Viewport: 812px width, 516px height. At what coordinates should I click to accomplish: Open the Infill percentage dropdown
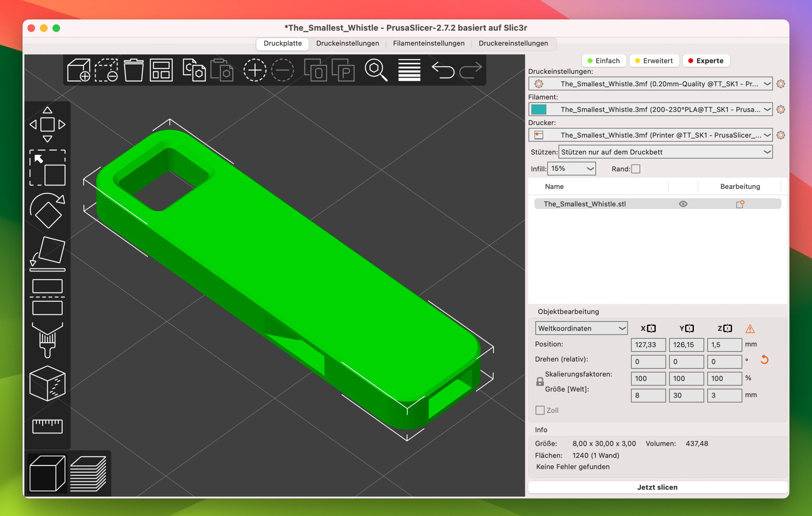pos(571,169)
